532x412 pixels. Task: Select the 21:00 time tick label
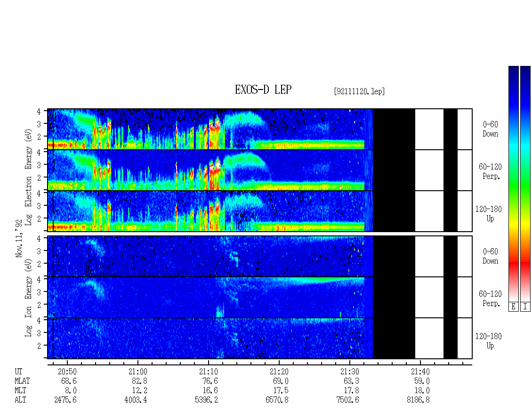coord(138,372)
